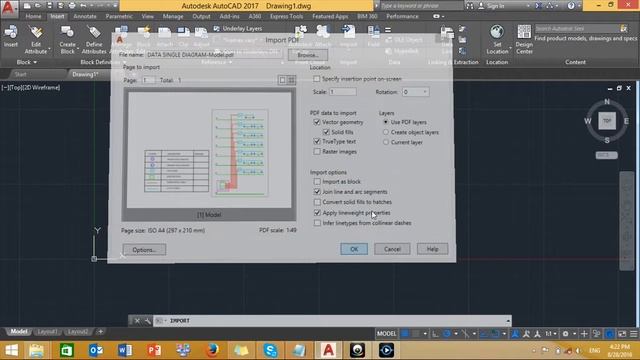Open Word from the taskbar

pyautogui.click(x=125, y=350)
